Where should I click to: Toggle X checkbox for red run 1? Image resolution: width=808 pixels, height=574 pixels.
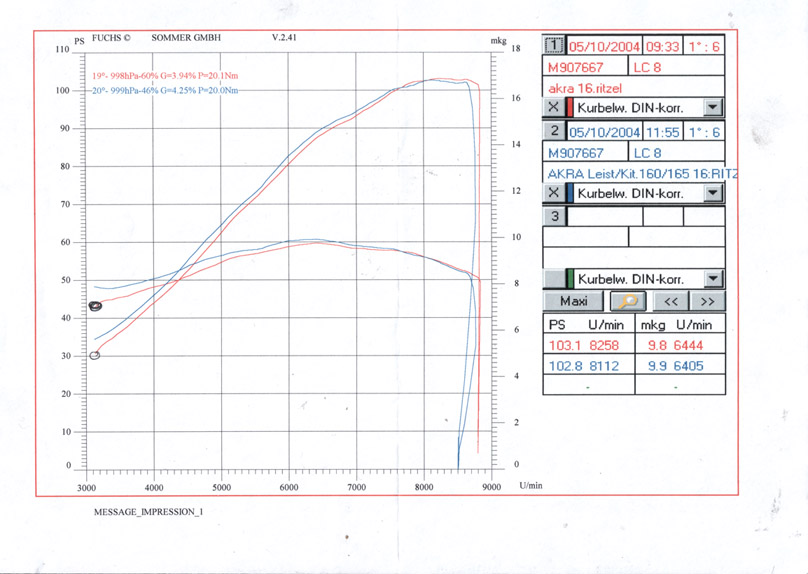tap(554, 107)
